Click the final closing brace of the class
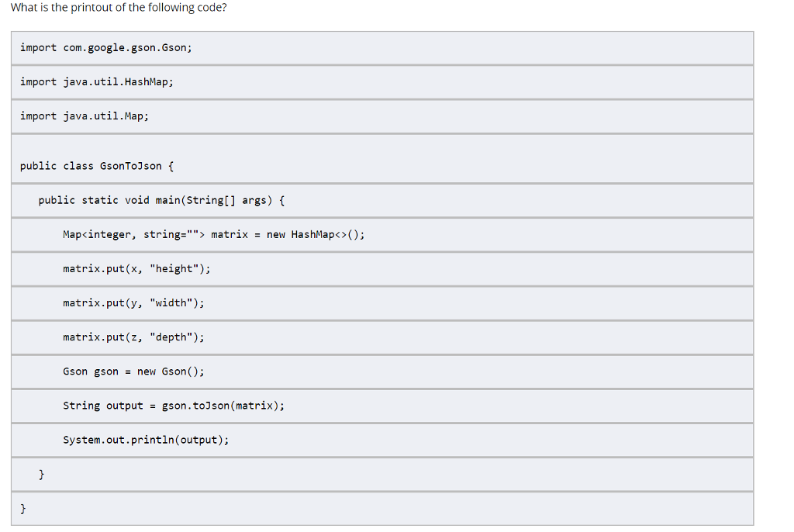 coord(23,508)
